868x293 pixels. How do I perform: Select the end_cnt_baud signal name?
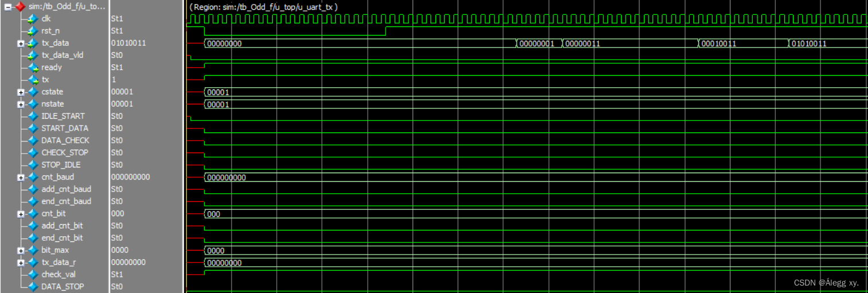[66, 201]
